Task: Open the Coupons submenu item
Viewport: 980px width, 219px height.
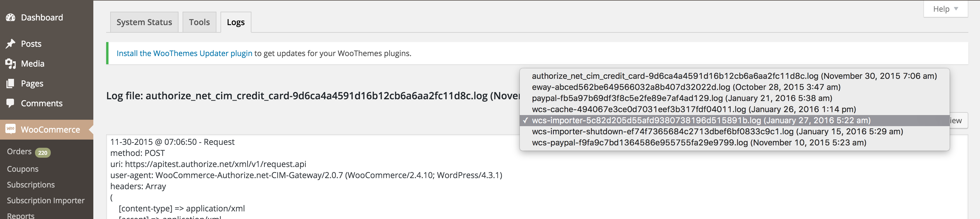Action: pyautogui.click(x=23, y=169)
